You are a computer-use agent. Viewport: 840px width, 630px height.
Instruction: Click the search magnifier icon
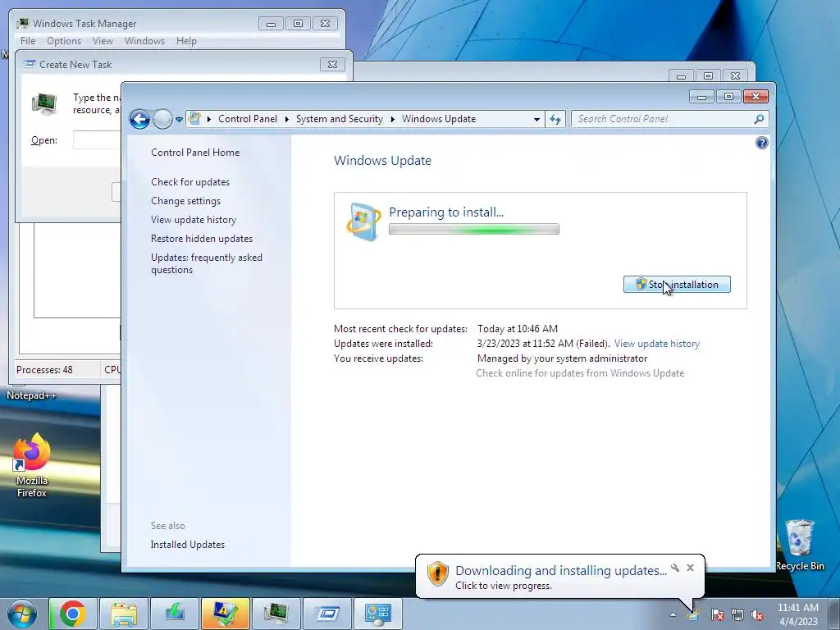(x=759, y=119)
